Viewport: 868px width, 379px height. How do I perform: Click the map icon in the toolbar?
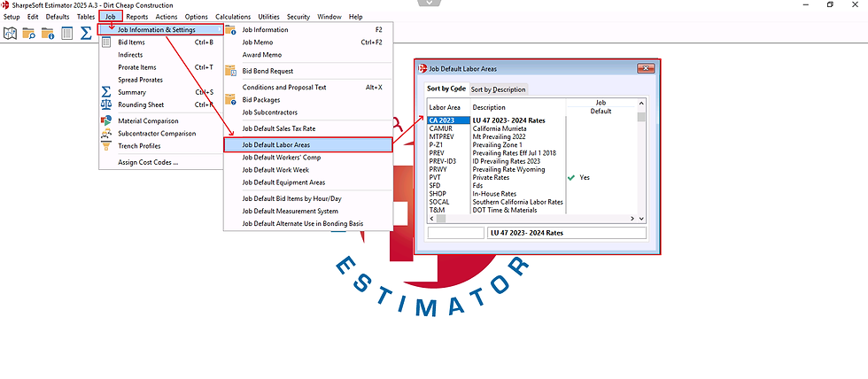coord(10,34)
